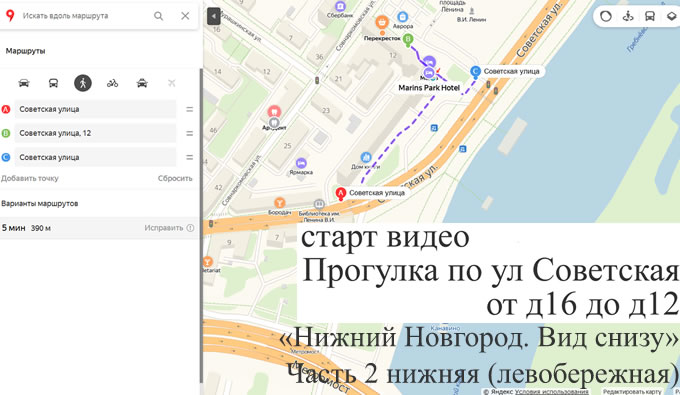Select the bicycle route mode icon
This screenshot has width=680, height=395.
click(112, 83)
